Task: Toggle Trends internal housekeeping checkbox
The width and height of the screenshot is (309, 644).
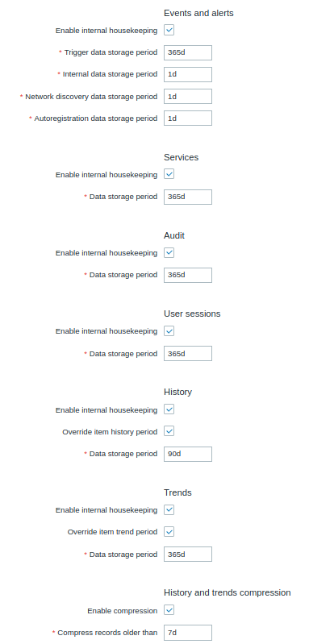Action: [169, 509]
